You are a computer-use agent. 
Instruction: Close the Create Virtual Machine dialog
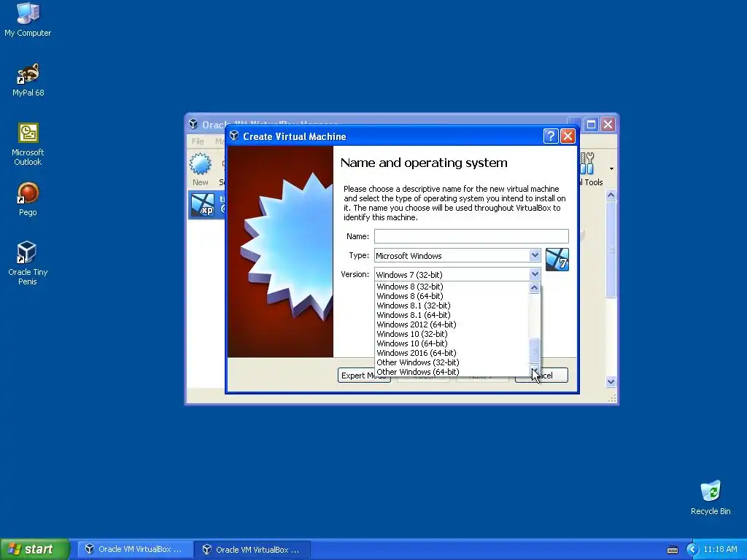[x=568, y=136]
